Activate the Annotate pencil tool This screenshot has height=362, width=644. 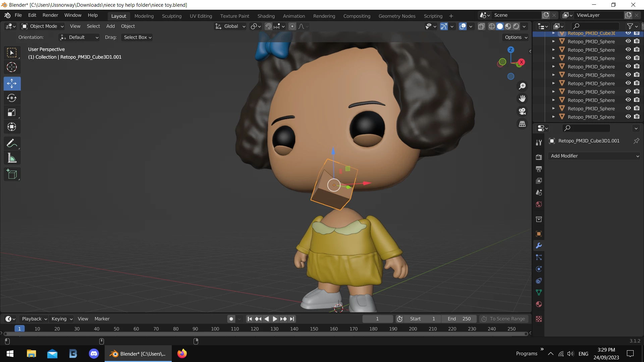point(12,143)
